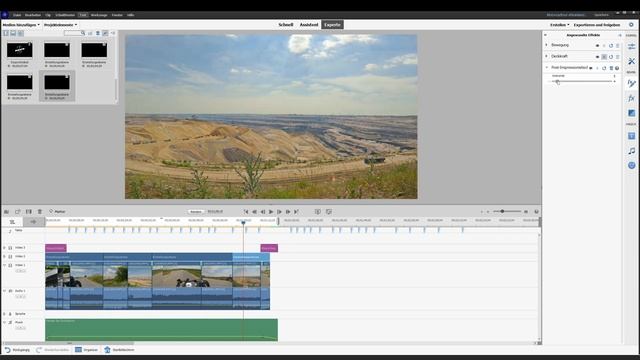Open the applied effects fx pencil icon
This screenshot has height=360, width=640.
(631, 83)
